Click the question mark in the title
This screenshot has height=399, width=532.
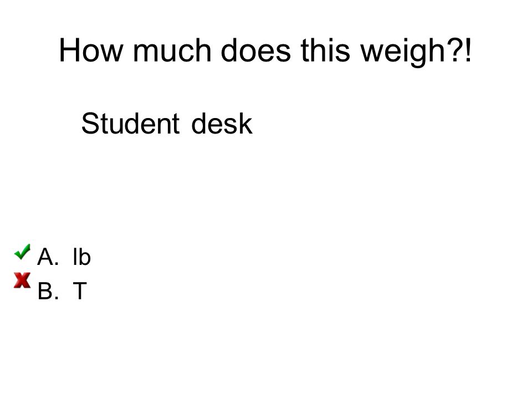coord(453,49)
